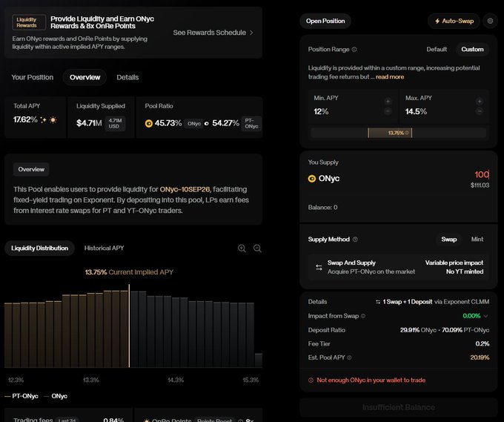Click the 17.62% Total APY value
Viewport: 504px width, 422px height.
pos(25,119)
